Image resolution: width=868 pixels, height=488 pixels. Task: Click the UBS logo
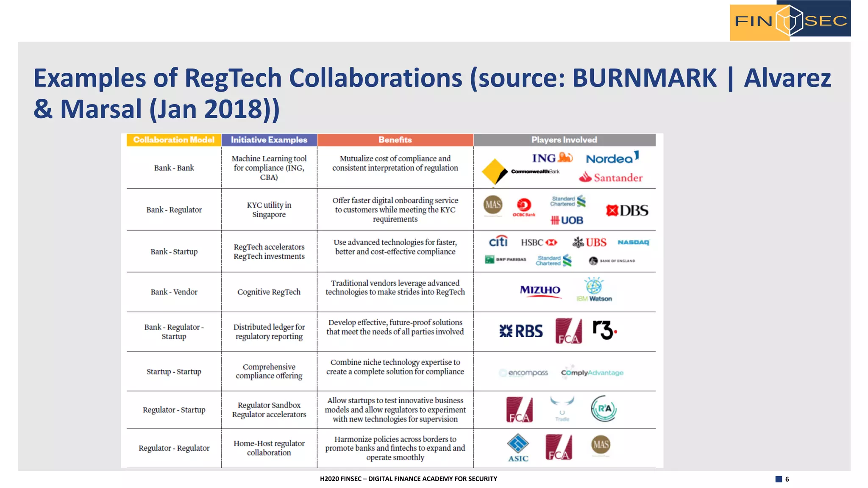coord(589,242)
